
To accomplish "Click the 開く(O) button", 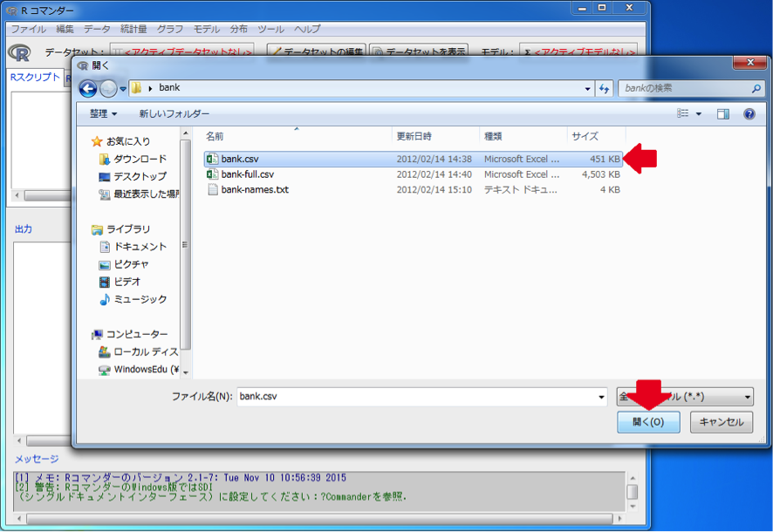I will point(647,422).
